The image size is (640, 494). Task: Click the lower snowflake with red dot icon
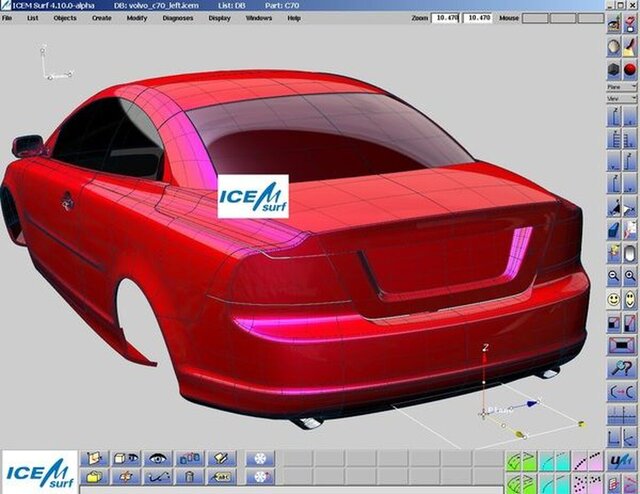point(260,477)
